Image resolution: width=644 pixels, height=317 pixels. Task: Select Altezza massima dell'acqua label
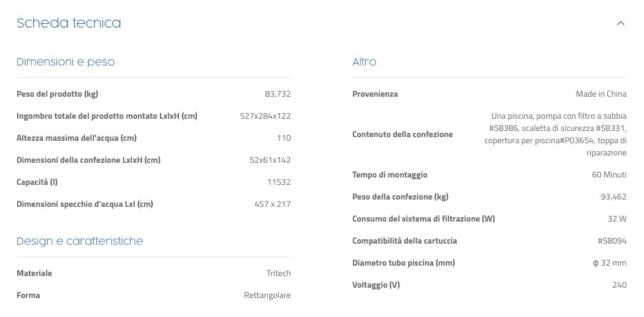point(77,138)
